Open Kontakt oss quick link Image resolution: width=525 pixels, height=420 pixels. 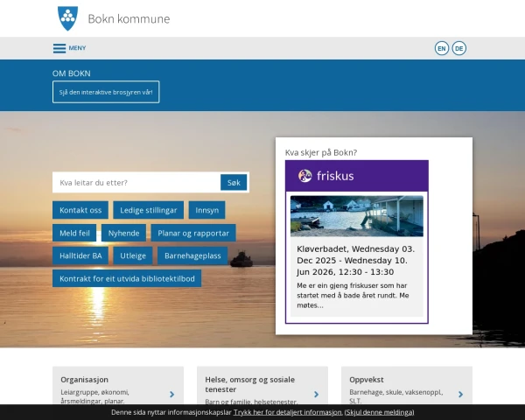click(x=80, y=210)
